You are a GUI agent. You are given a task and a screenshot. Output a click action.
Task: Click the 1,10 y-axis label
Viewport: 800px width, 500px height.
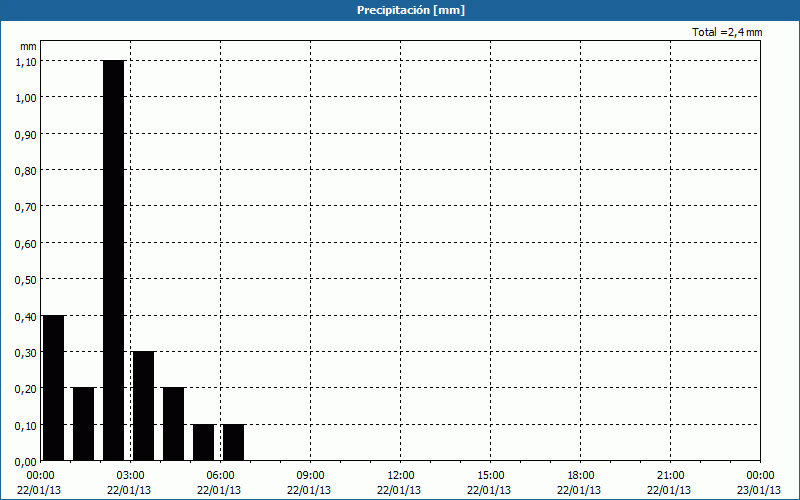26,62
